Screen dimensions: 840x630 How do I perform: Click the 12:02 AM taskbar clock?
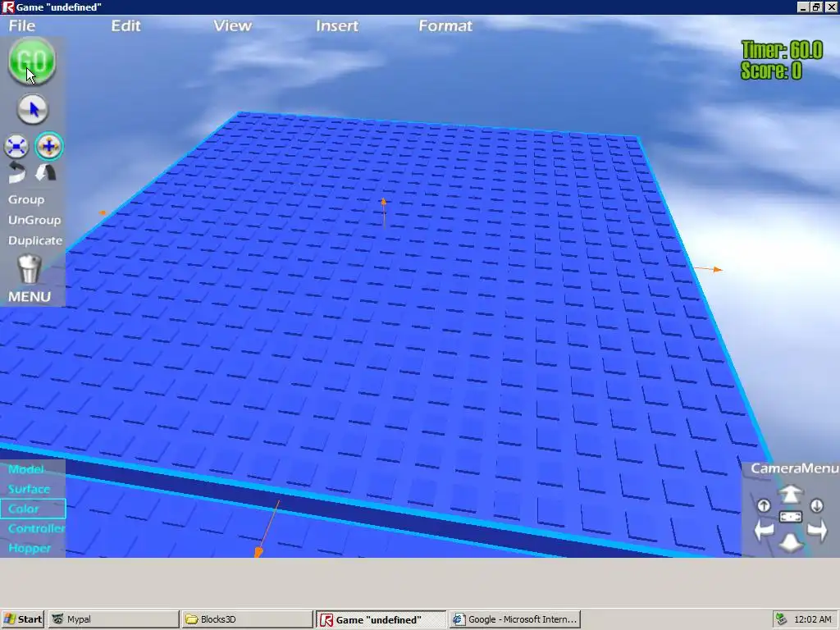(813, 619)
